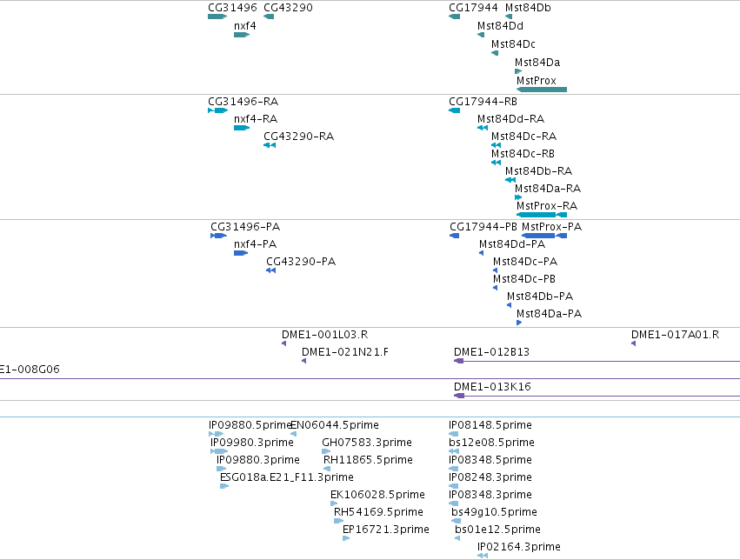Select the CG31496 gene arrow glyph
740x560 pixels.
click(x=217, y=17)
